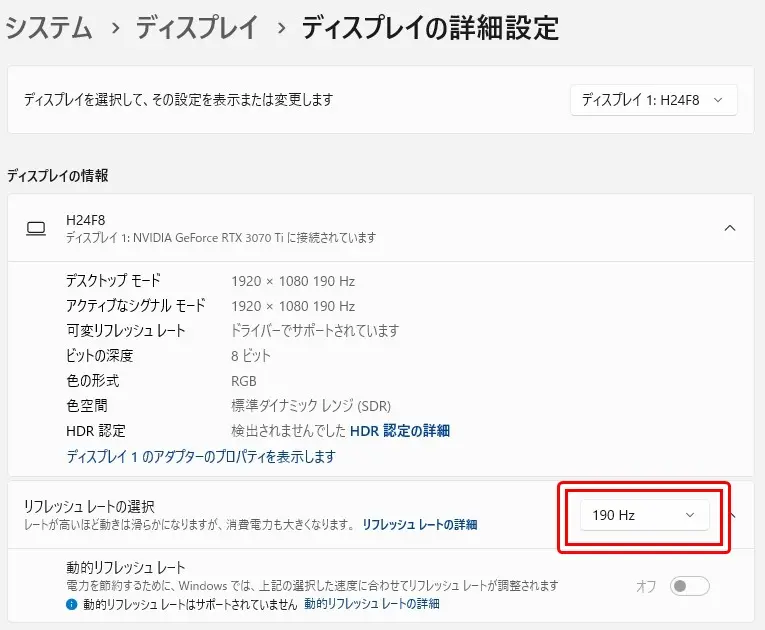Viewport: 765px width, 630px height.
Task: Click the breadcrumb chevron right after システム
Action: coord(115,29)
